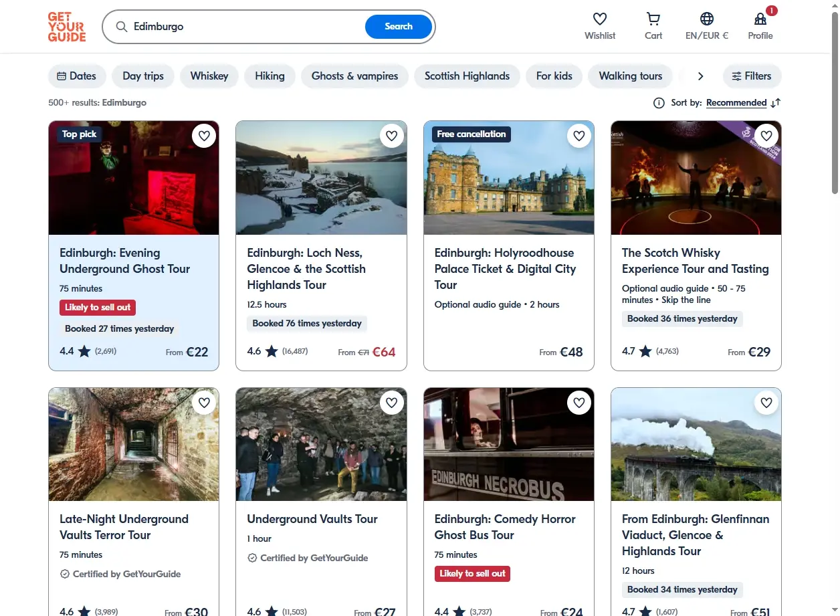Select the Scottish Highlands chip

[467, 76]
